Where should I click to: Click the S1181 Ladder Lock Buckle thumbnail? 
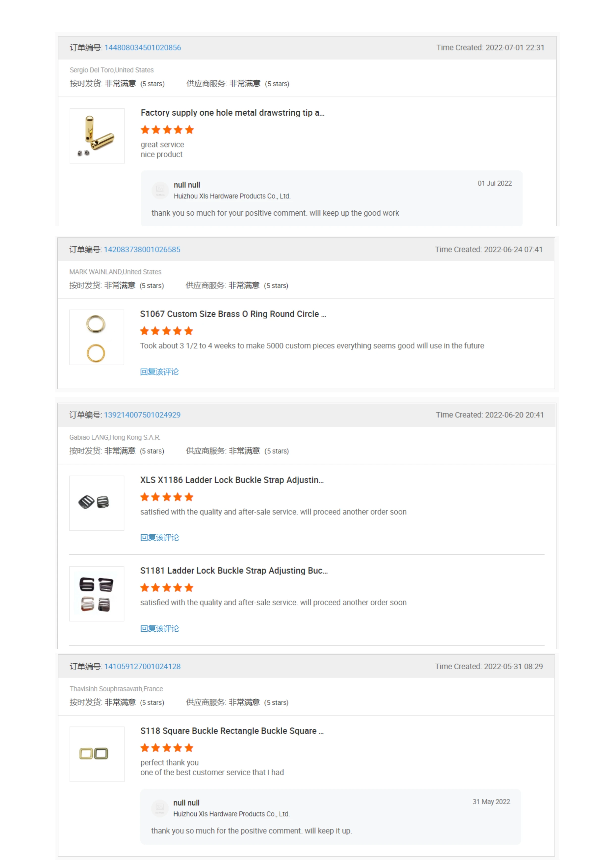tap(97, 594)
